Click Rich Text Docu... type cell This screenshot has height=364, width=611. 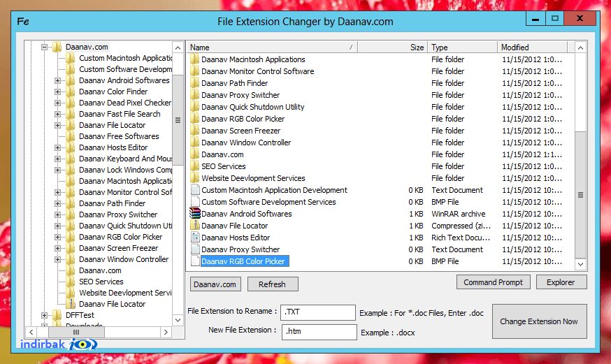[461, 238]
